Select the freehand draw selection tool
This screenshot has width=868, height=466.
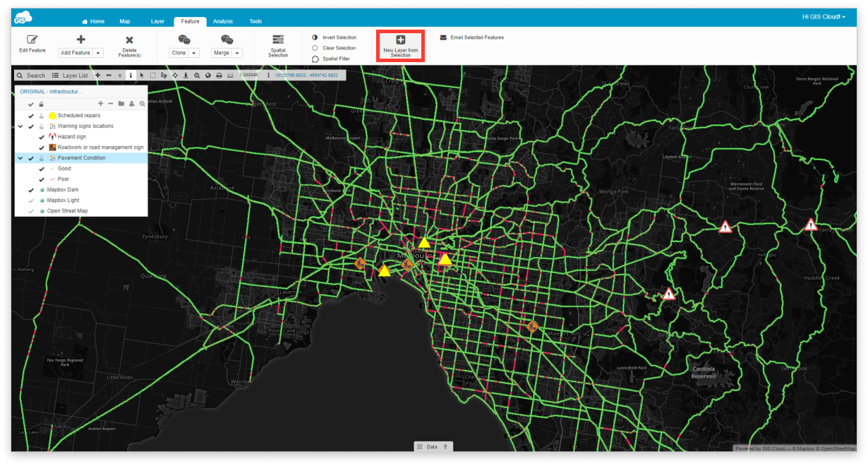click(164, 75)
